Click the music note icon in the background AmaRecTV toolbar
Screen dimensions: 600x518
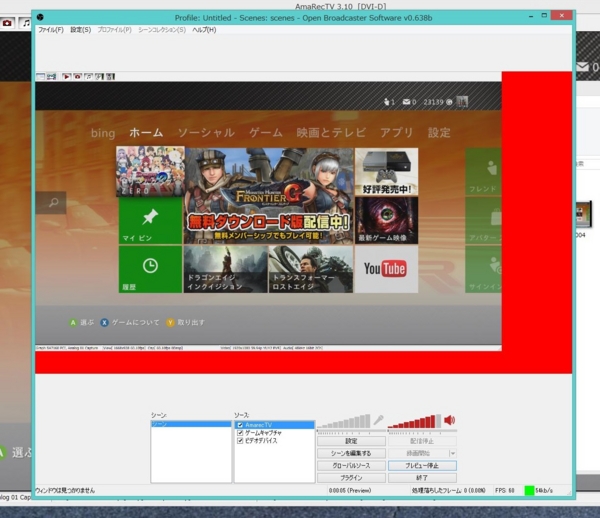click(x=26, y=23)
